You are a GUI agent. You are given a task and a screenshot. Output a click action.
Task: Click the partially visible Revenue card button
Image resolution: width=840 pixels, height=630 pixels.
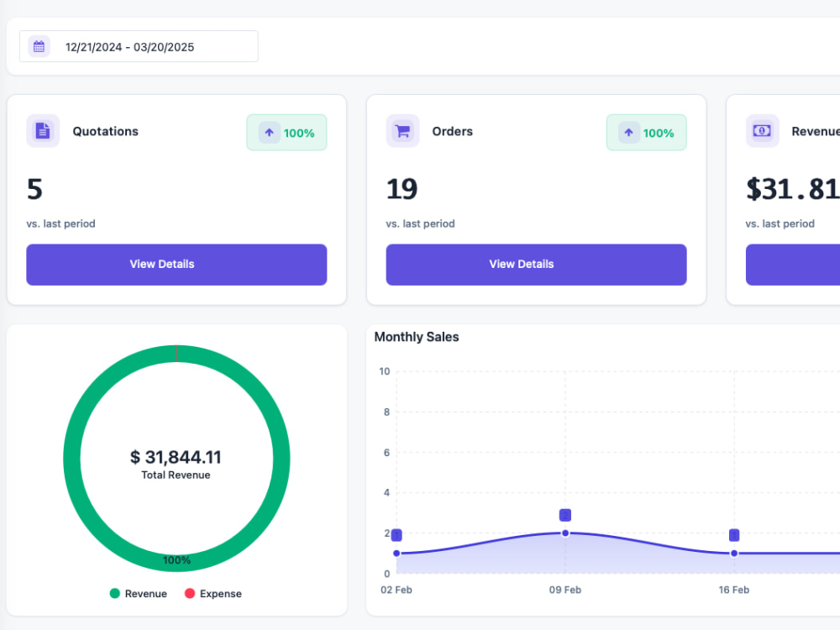pyautogui.click(x=793, y=265)
